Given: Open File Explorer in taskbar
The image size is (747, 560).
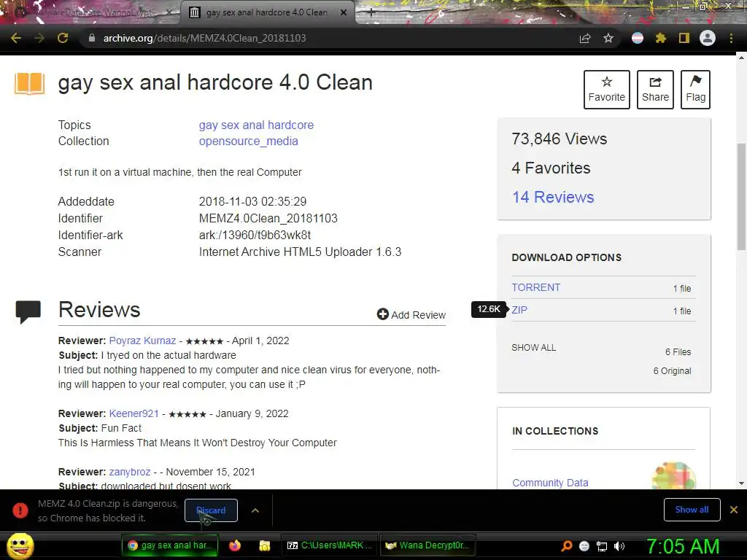Looking at the screenshot, I should tap(264, 545).
